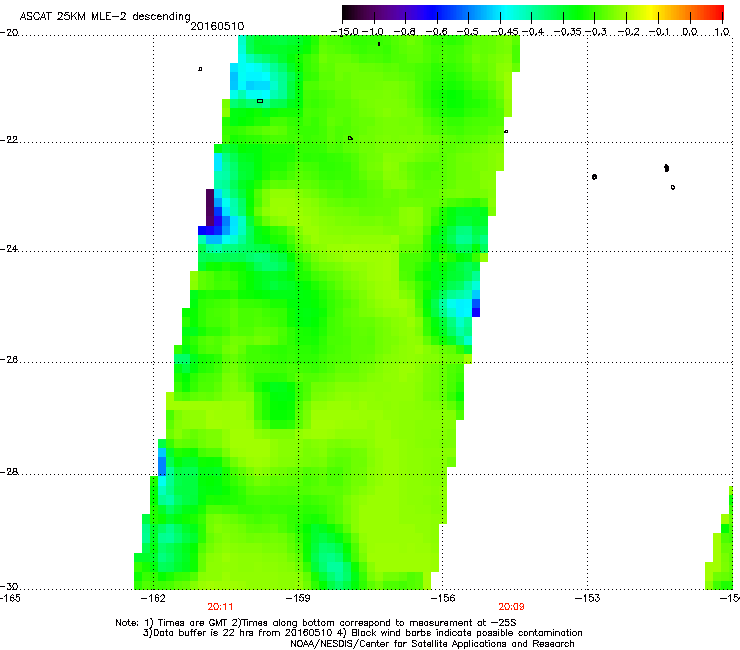Click the red 20:09 time stamp
This screenshot has width=740, height=650.
pos(511,607)
